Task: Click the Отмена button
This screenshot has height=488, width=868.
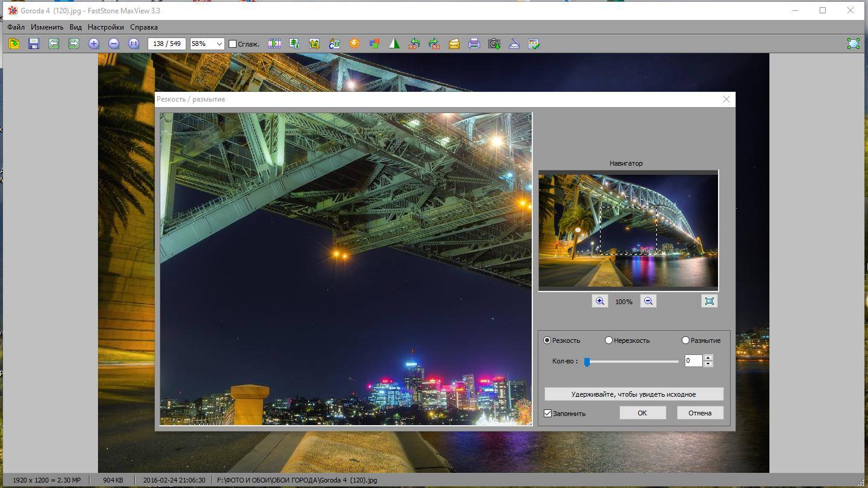Action: 700,413
